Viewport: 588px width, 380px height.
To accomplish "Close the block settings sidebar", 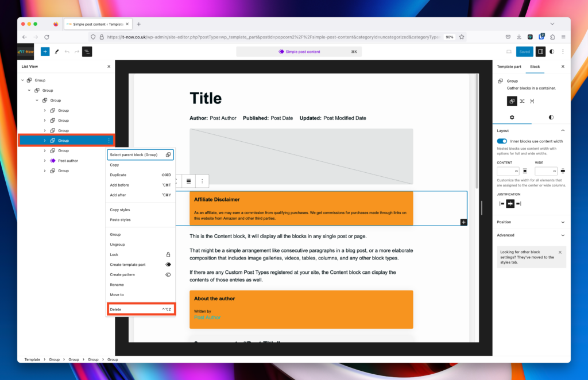I will pyautogui.click(x=563, y=67).
